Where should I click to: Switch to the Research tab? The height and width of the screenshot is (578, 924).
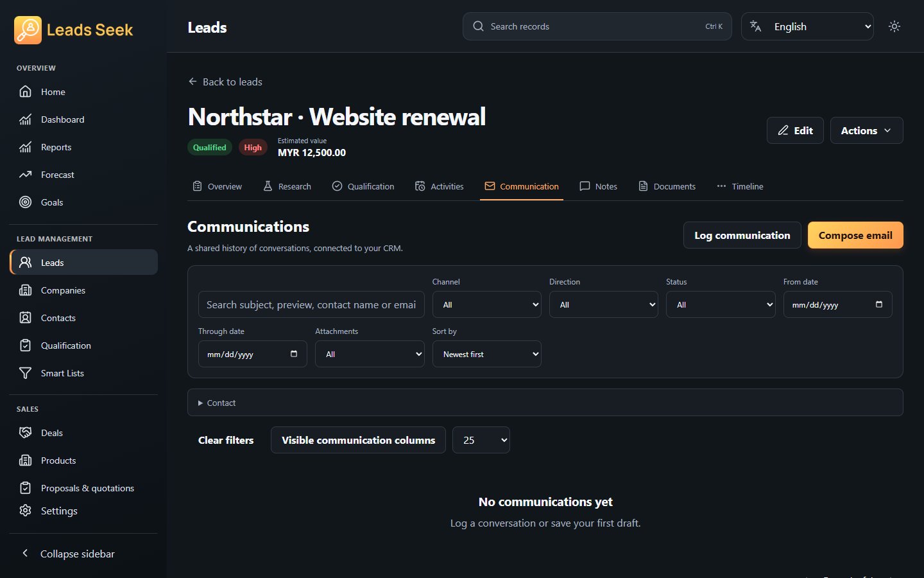287,186
